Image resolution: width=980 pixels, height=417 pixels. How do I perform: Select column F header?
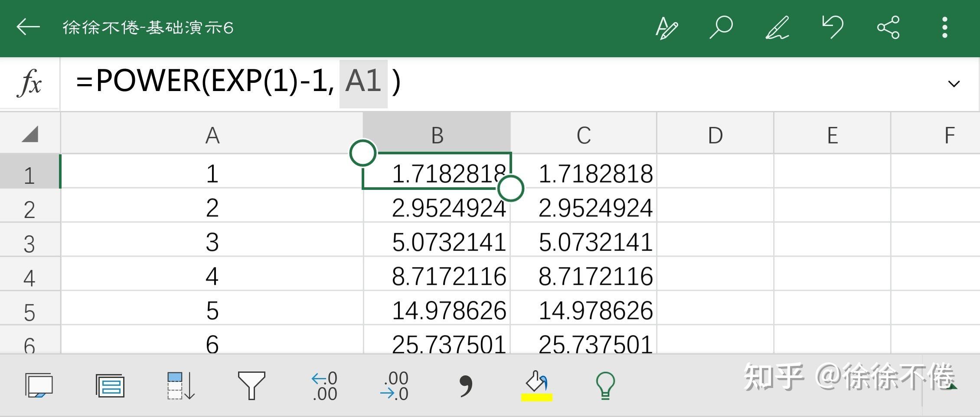(936, 134)
